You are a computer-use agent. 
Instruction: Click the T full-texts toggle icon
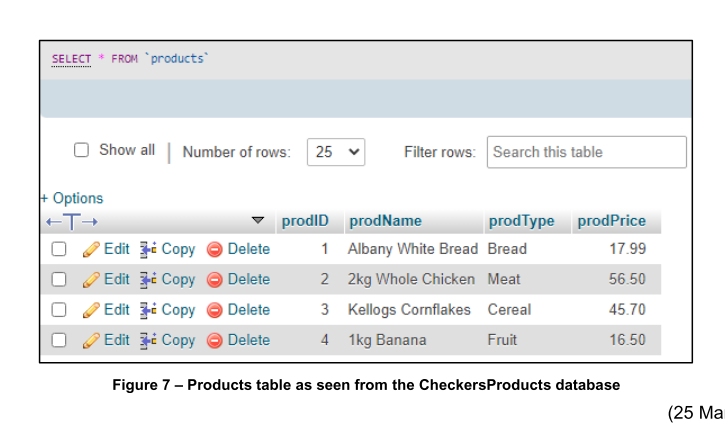point(72,222)
